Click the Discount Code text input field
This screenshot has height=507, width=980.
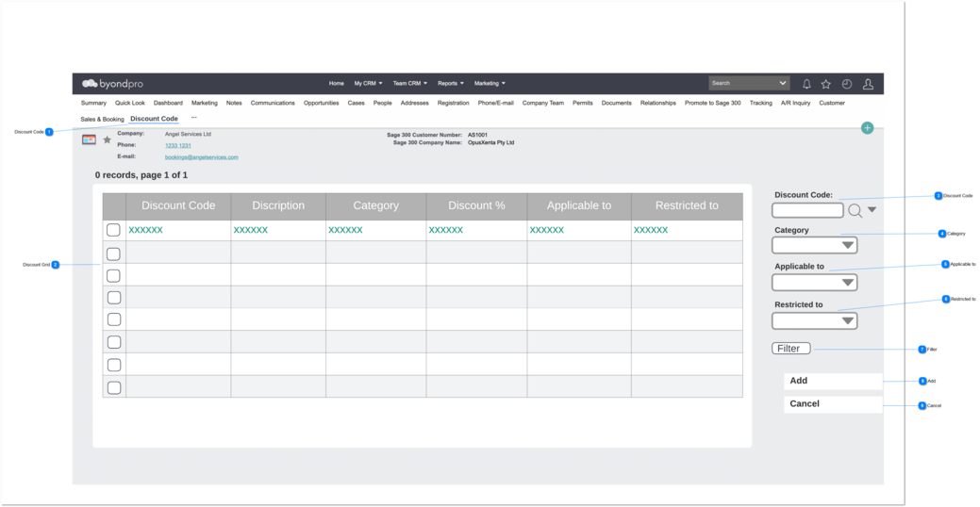(x=808, y=210)
